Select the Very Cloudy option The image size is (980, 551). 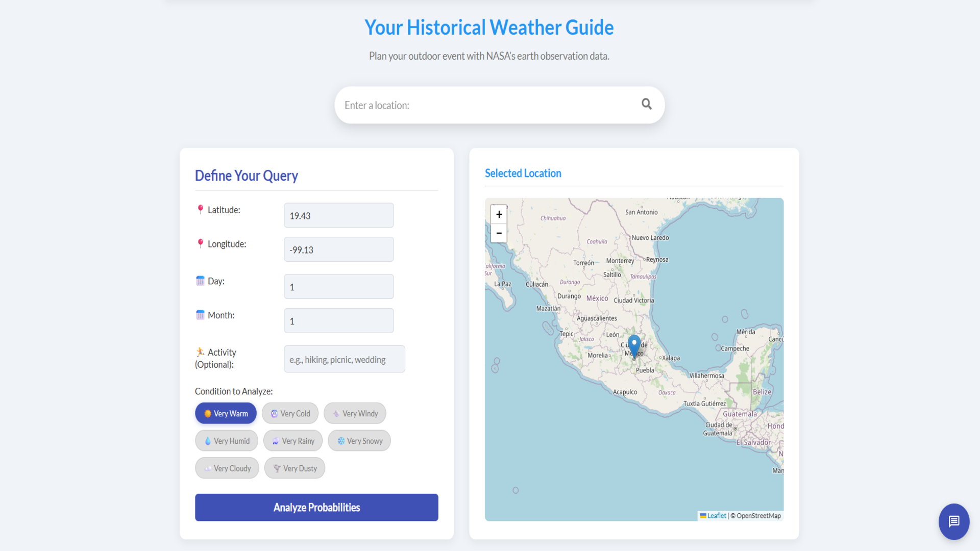tap(227, 468)
